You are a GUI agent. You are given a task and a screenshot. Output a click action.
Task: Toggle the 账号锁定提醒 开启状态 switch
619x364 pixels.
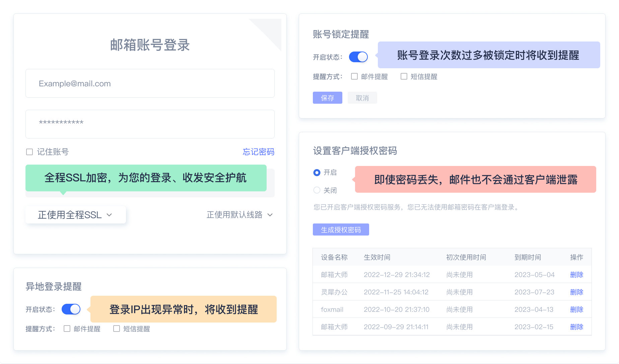click(358, 57)
